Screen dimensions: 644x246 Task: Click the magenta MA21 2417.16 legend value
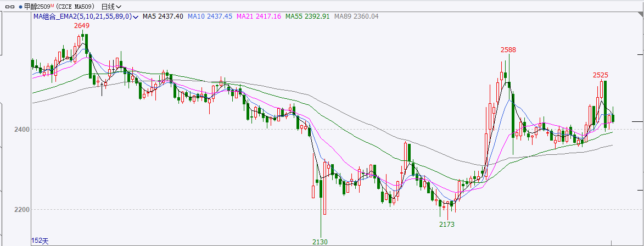click(x=259, y=16)
